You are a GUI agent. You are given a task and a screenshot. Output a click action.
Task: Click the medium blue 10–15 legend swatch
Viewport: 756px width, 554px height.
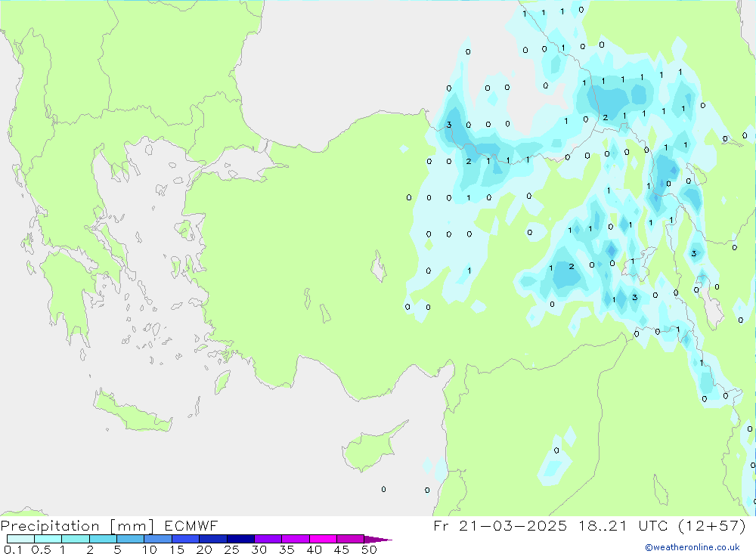click(158, 539)
